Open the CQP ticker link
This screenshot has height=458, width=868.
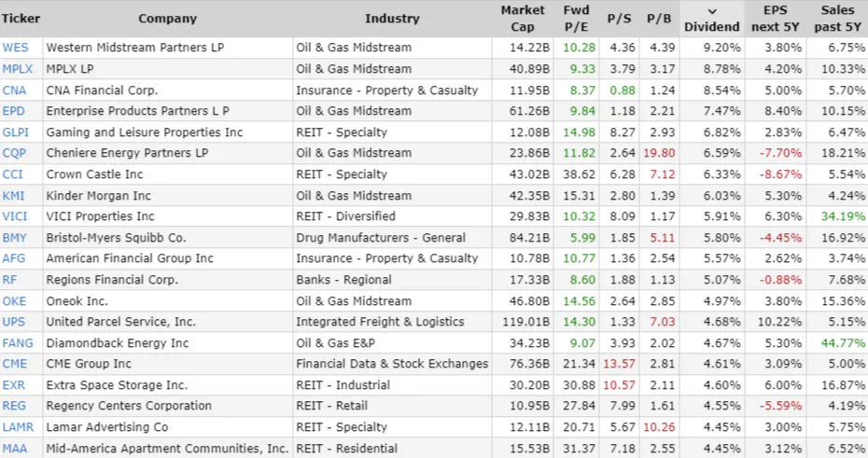[14, 153]
